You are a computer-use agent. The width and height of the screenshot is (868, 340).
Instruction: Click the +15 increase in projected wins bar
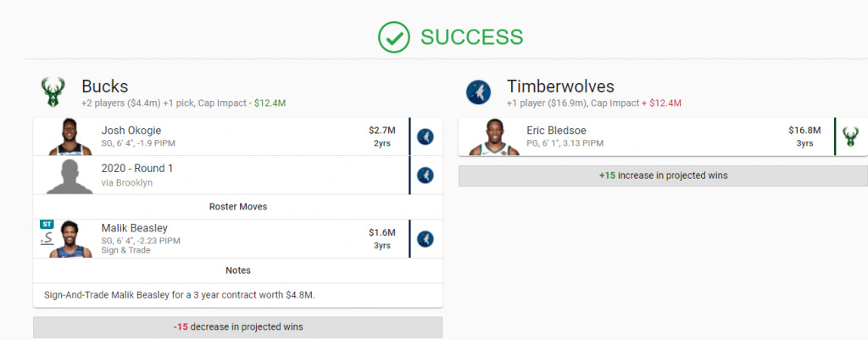tap(663, 176)
